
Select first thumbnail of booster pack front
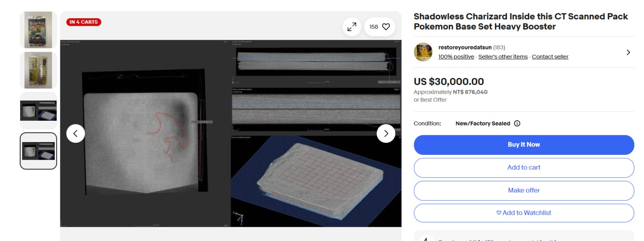[x=38, y=30]
